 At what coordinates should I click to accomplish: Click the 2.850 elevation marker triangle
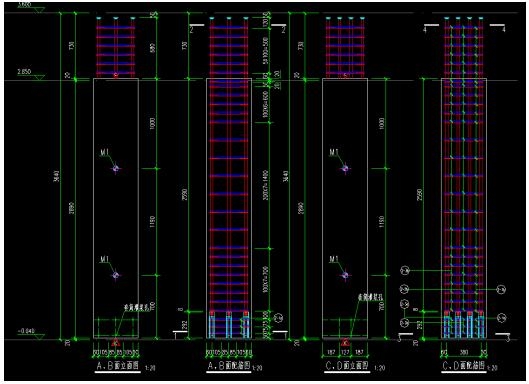[x=40, y=78]
